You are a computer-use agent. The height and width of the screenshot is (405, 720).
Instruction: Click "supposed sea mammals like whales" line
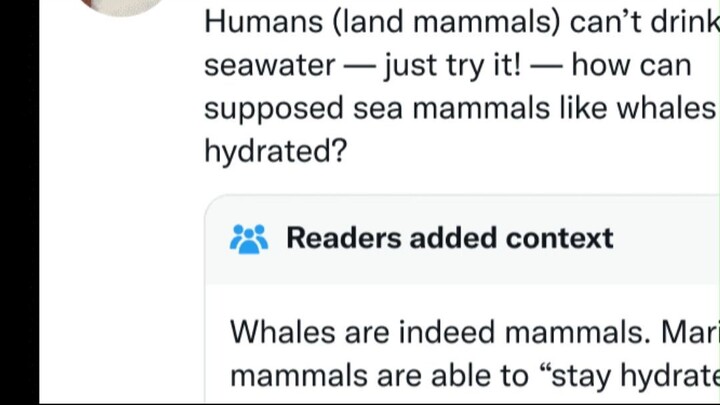click(x=460, y=108)
